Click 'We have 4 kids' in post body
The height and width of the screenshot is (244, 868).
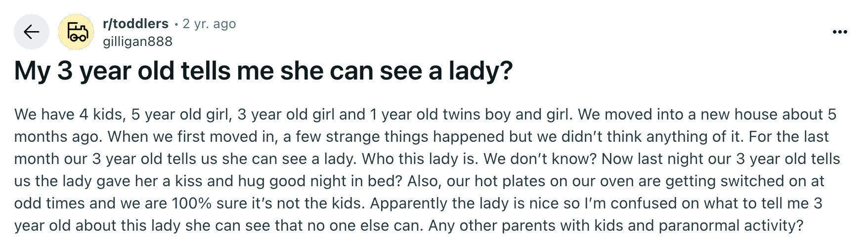click(x=68, y=115)
